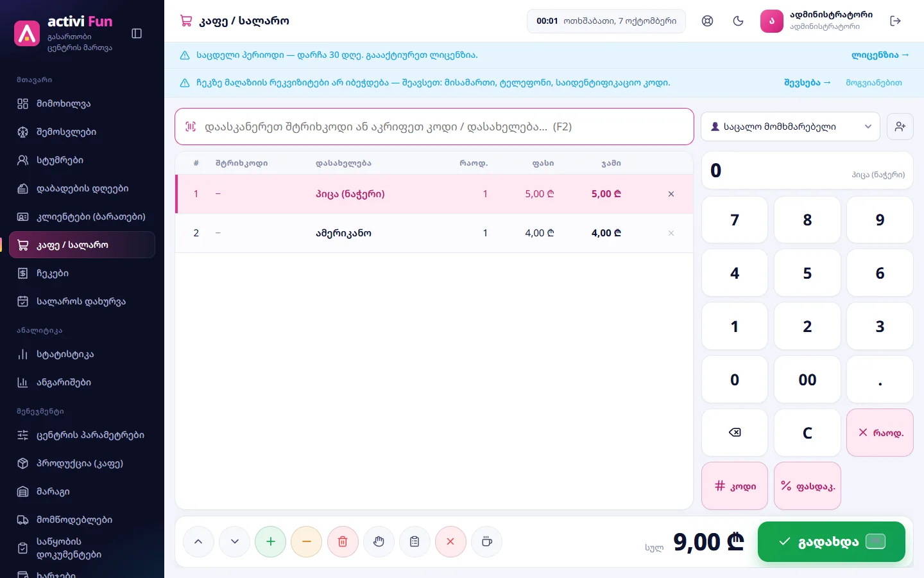The image size is (924, 578).
Task: Click the მოგვიანებით dismiss link
Action: coord(874,83)
